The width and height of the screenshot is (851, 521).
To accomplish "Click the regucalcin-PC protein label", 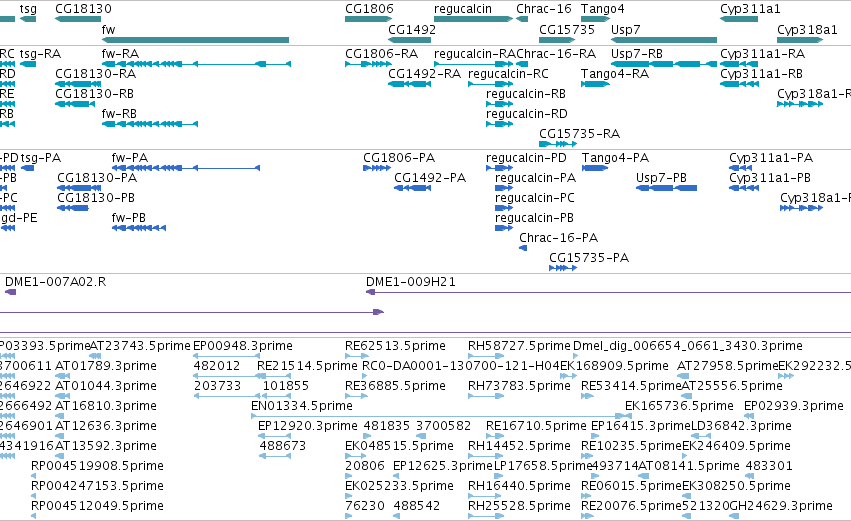I will pyautogui.click(x=535, y=199).
